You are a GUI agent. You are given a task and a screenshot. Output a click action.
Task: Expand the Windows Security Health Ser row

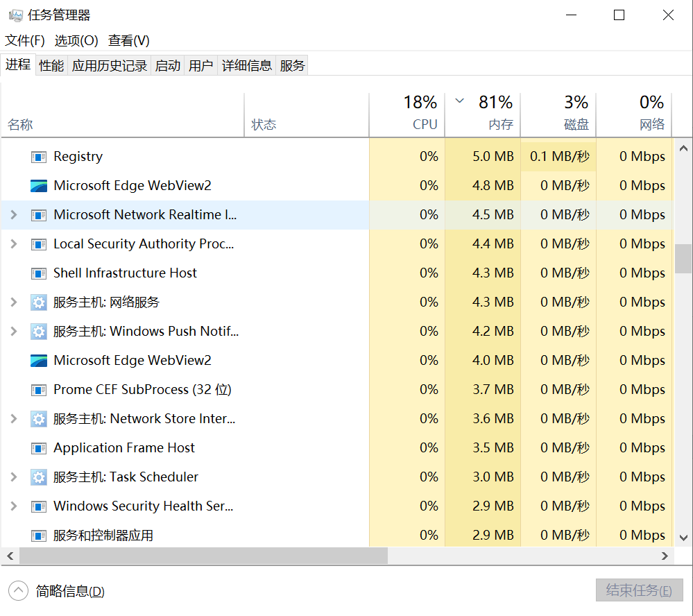coord(14,506)
